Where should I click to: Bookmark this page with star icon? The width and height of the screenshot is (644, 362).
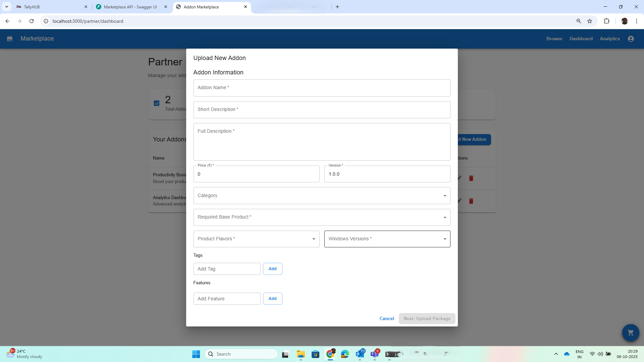tap(590, 21)
